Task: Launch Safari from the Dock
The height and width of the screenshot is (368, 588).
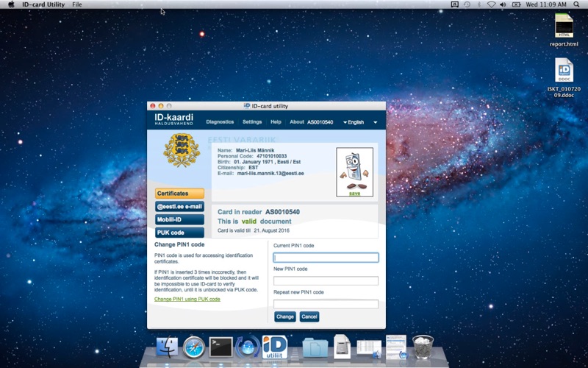Action: tap(194, 347)
